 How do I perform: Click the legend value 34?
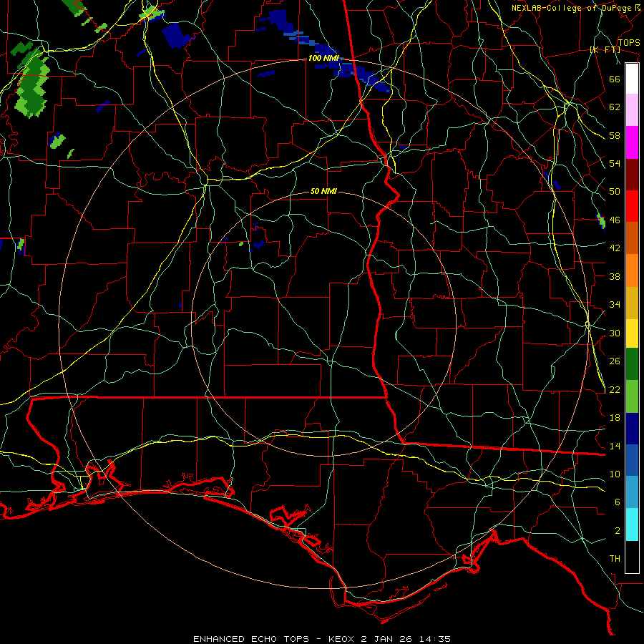(x=615, y=305)
